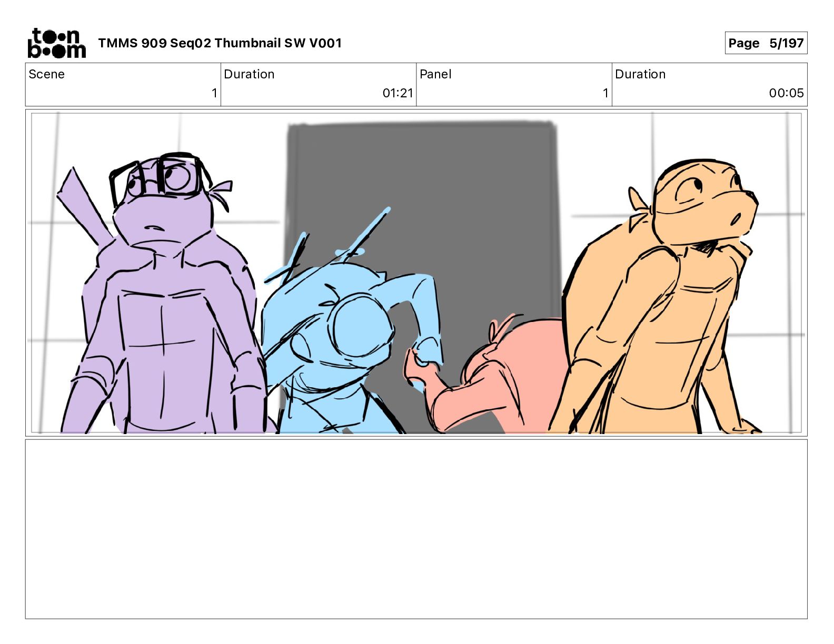Click the 'Panel' label cell

[514, 85]
